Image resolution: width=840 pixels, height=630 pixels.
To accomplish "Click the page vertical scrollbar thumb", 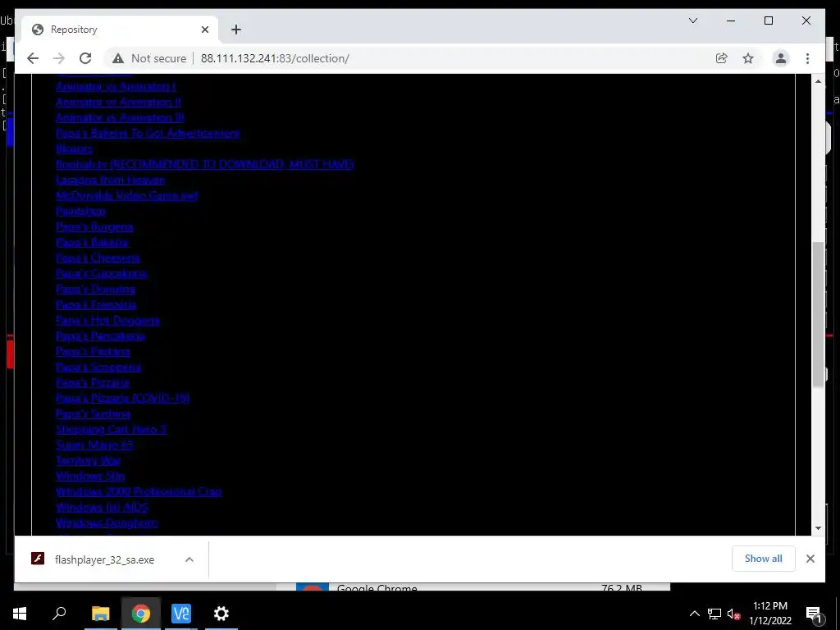I will [818, 314].
